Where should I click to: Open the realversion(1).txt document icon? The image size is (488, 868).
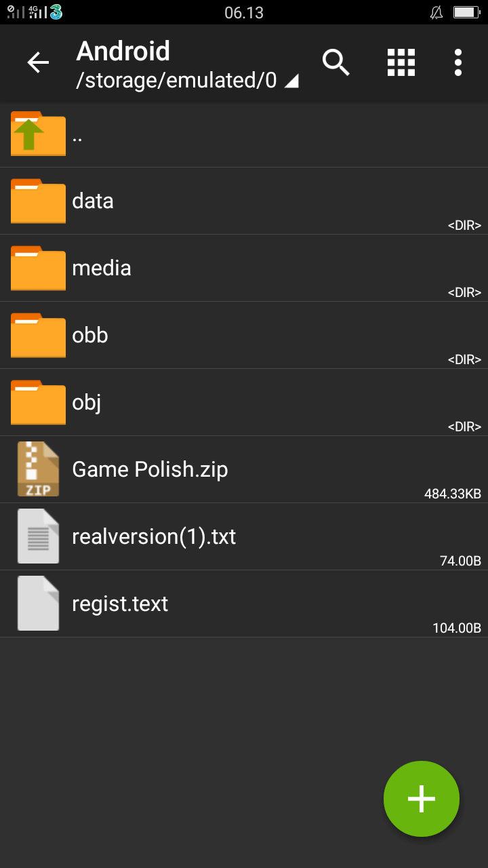pyautogui.click(x=38, y=536)
